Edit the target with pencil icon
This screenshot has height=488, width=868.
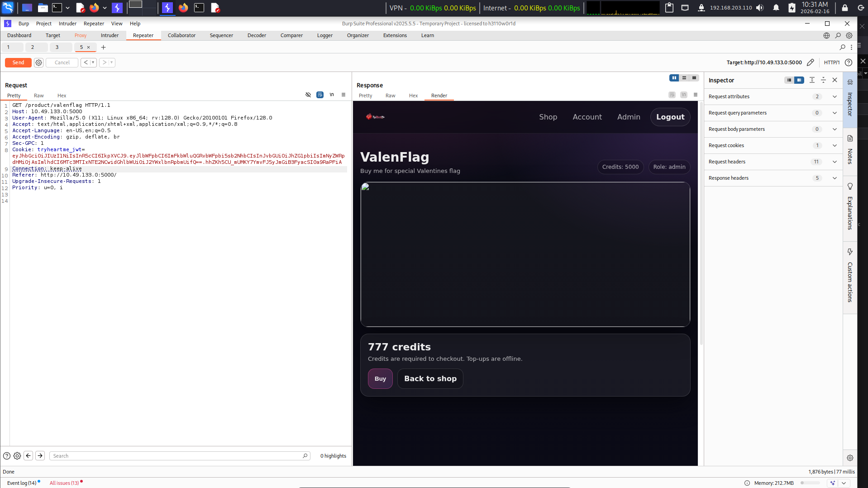click(810, 62)
